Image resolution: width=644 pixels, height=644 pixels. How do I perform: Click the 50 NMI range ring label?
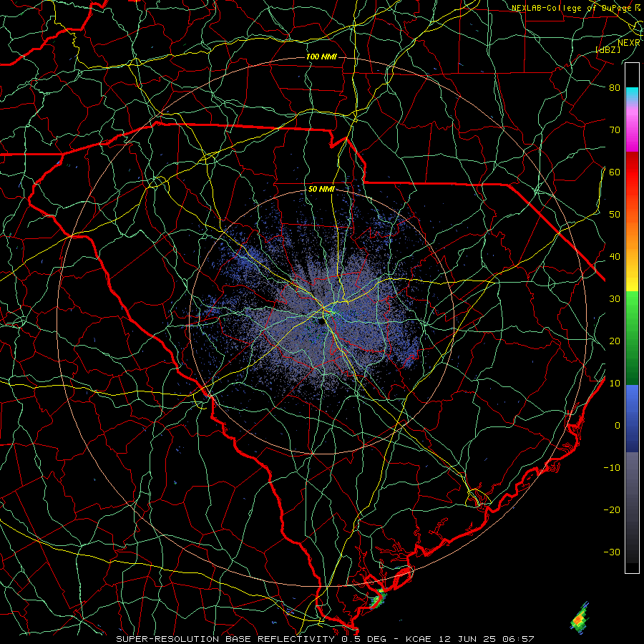[321, 190]
